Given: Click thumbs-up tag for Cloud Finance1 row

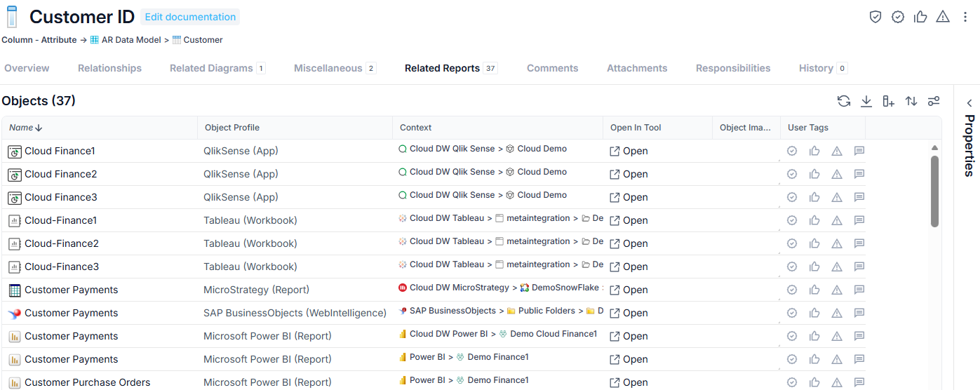Looking at the screenshot, I should [x=814, y=151].
